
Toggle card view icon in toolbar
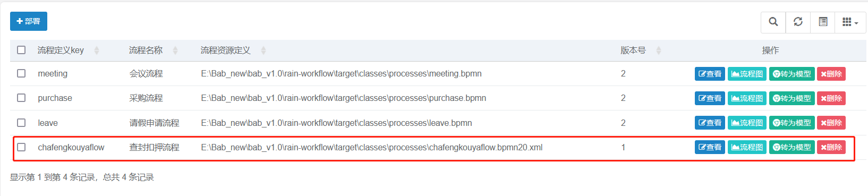click(823, 22)
